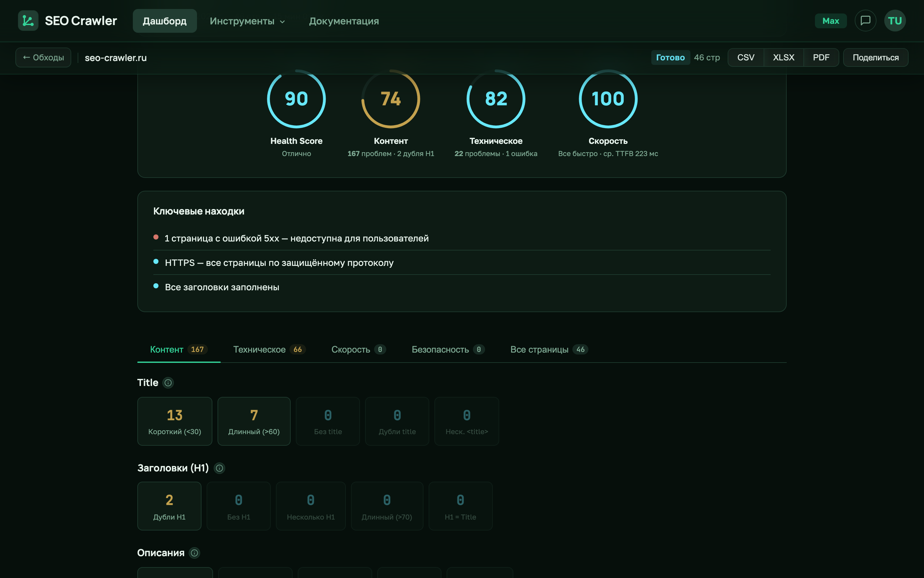Switch to the Безопасность tab
This screenshot has width=924, height=578.
[448, 349]
